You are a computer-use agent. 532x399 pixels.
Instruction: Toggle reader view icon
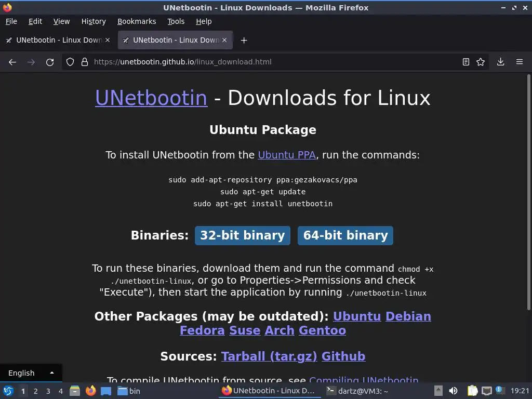[466, 62]
